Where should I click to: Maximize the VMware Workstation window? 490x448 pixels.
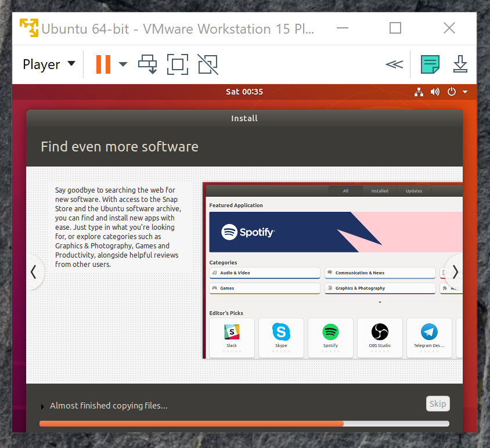coord(395,28)
